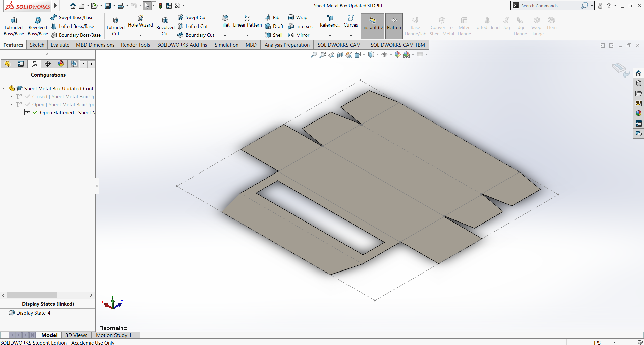Expand the Closed configuration node
Screen dimensions: 644x345
point(11,96)
